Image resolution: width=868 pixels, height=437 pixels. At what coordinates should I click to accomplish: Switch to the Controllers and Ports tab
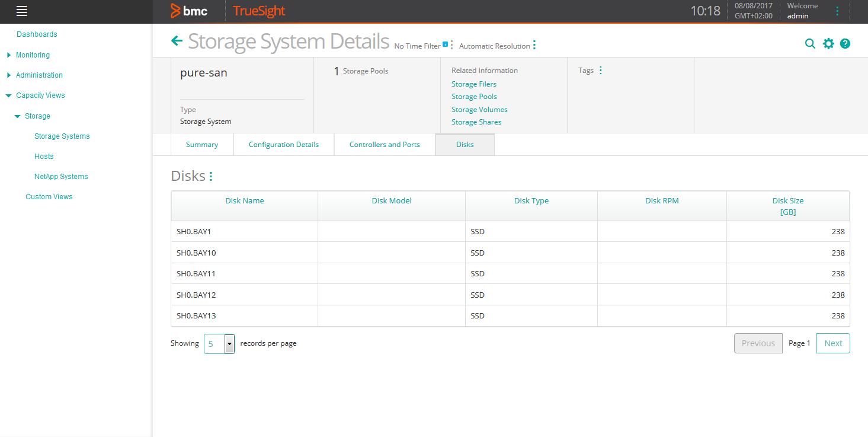tap(385, 145)
